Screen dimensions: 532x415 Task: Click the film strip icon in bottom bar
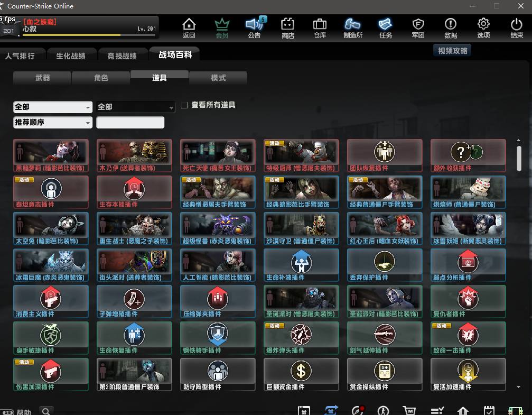coord(515,411)
